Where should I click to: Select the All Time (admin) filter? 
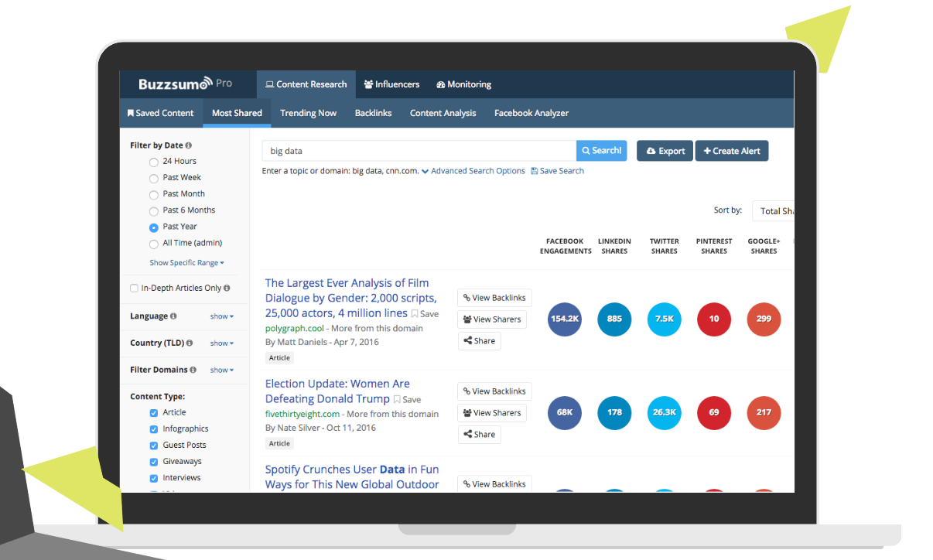click(x=154, y=244)
